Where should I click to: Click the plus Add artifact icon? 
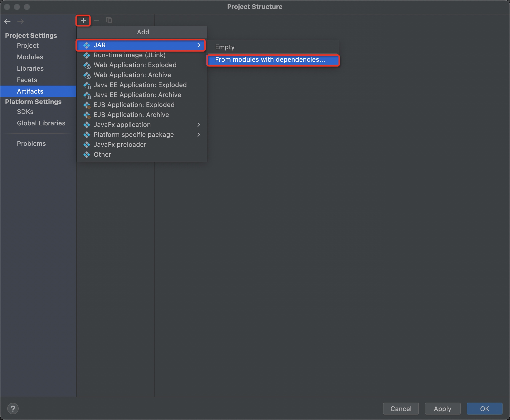(83, 20)
